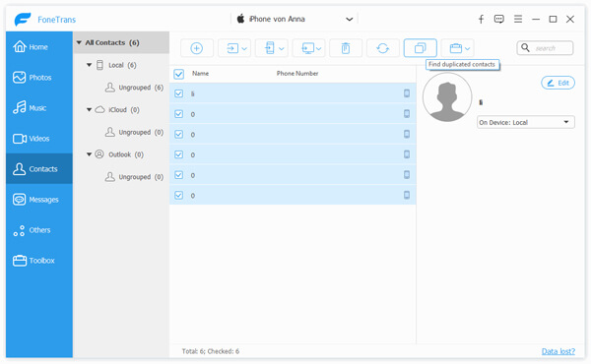Select the Contacts section

(x=39, y=168)
